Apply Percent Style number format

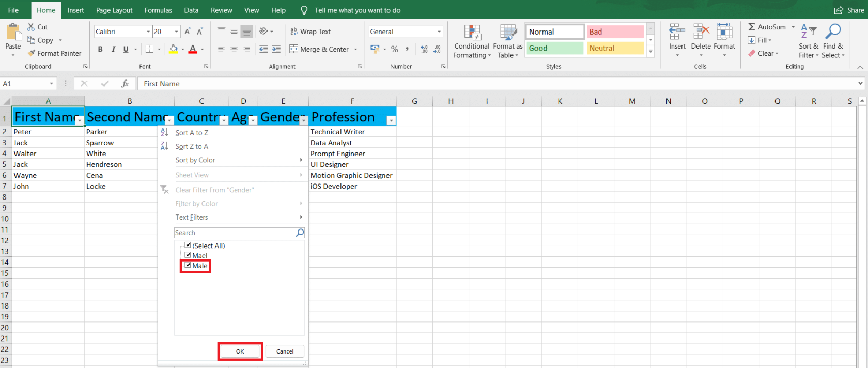point(395,49)
